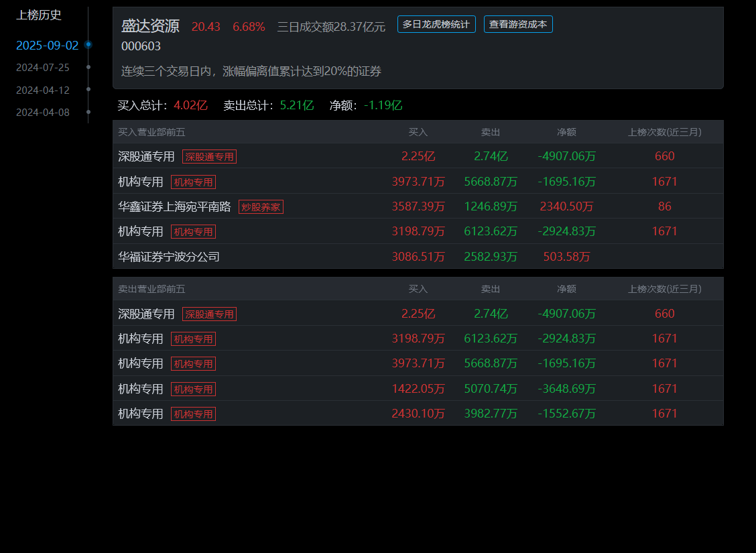Select the 2024-04-12 history date
Viewport: 756px width, 553px height.
pyautogui.click(x=43, y=90)
